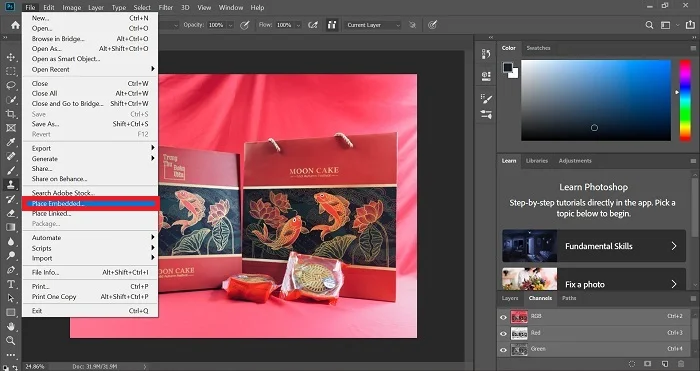Expand the Open Recent submenu

pos(90,69)
